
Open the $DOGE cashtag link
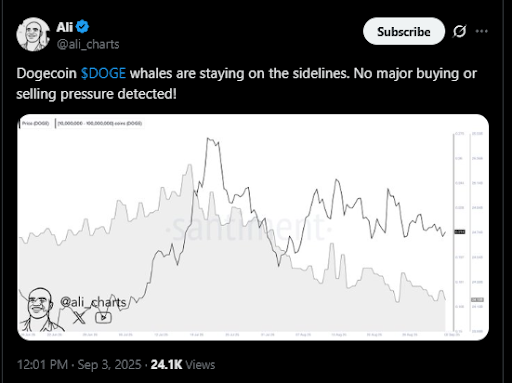(103, 73)
